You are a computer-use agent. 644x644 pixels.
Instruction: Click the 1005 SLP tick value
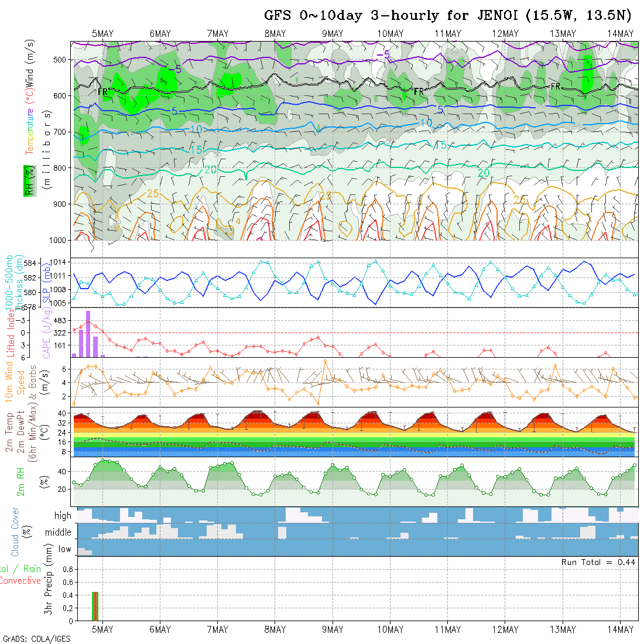pos(57,303)
